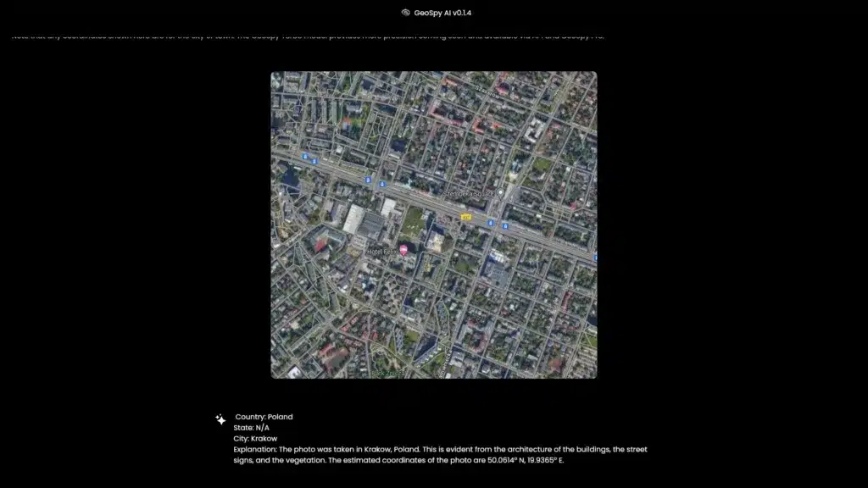Click the sparkle icon beside the results
The width and height of the screenshot is (868, 488).
pyautogui.click(x=220, y=419)
